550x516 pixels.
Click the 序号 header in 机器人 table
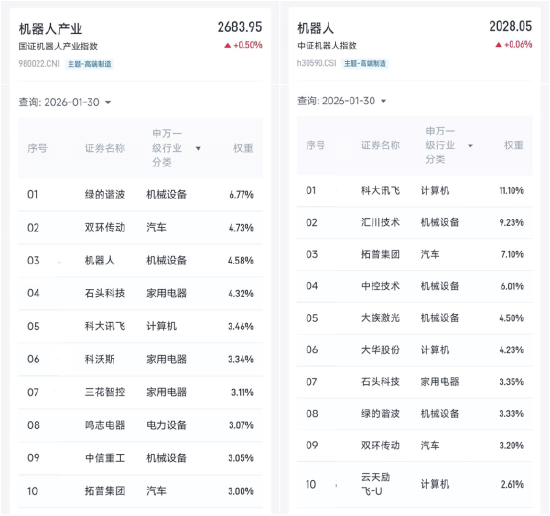pos(316,145)
